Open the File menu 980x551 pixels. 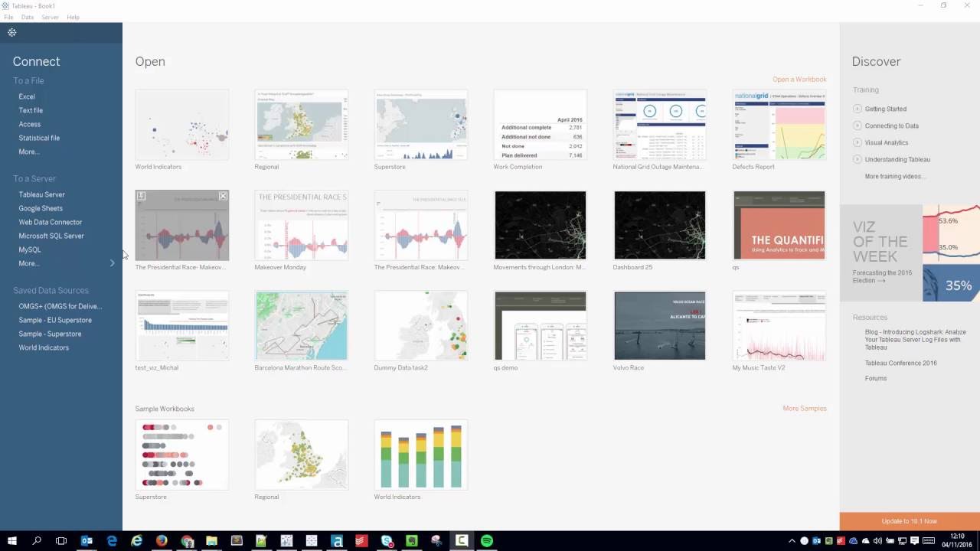(8, 17)
